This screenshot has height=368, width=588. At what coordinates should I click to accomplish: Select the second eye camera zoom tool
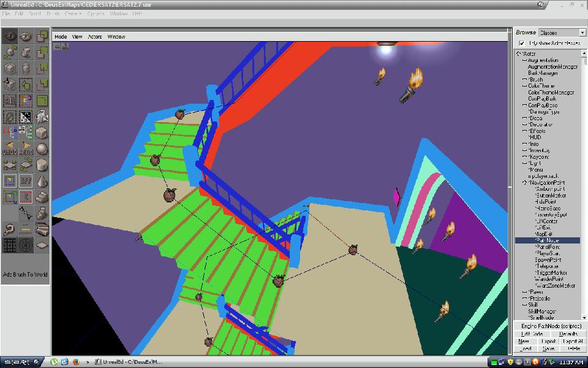26,36
